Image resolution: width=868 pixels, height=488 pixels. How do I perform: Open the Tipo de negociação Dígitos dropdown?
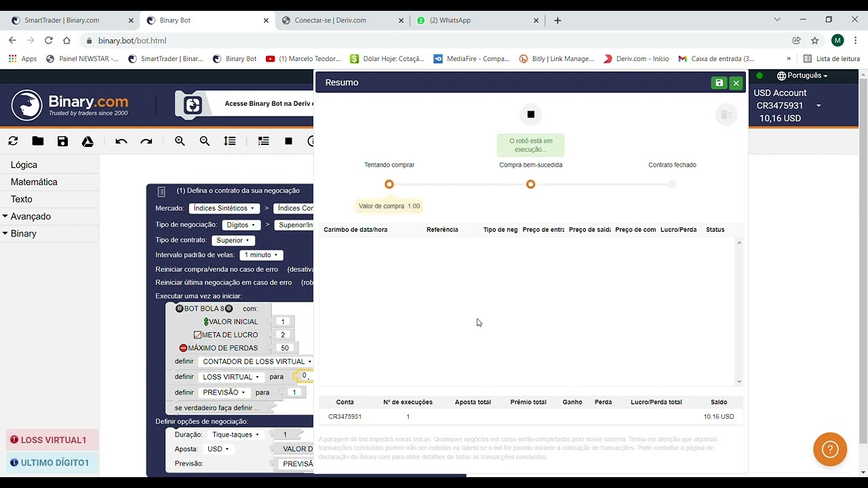[241, 225]
